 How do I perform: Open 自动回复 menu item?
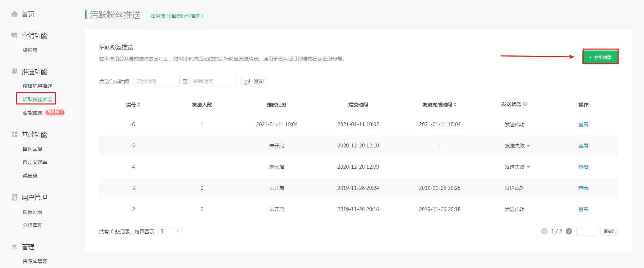click(x=32, y=149)
